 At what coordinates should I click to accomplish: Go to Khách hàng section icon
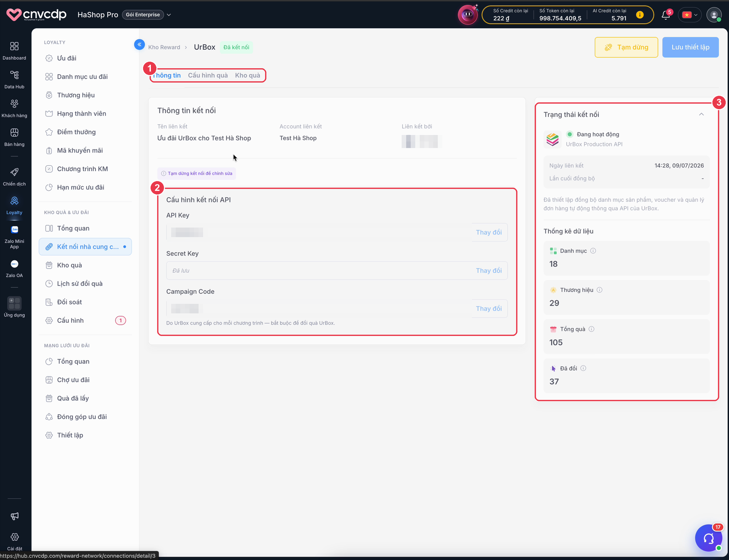[15, 103]
